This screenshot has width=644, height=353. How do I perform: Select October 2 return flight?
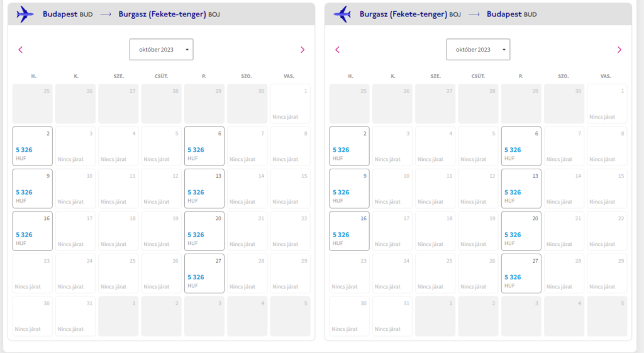[349, 146]
